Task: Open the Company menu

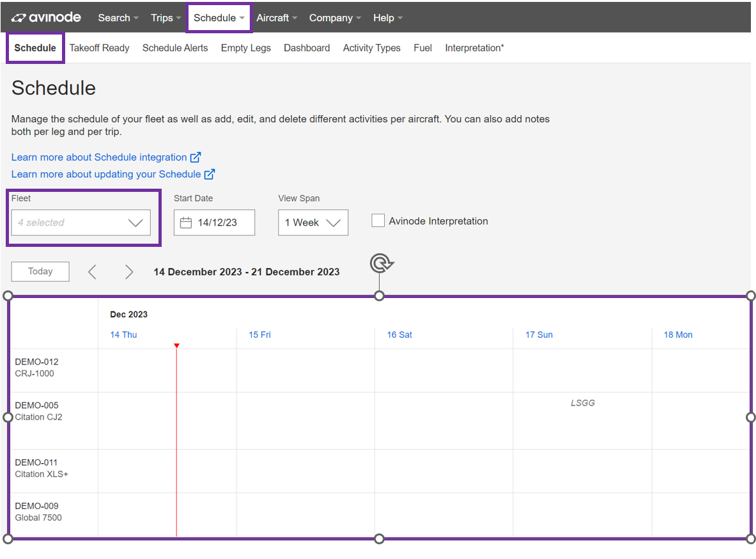Action: [x=335, y=18]
